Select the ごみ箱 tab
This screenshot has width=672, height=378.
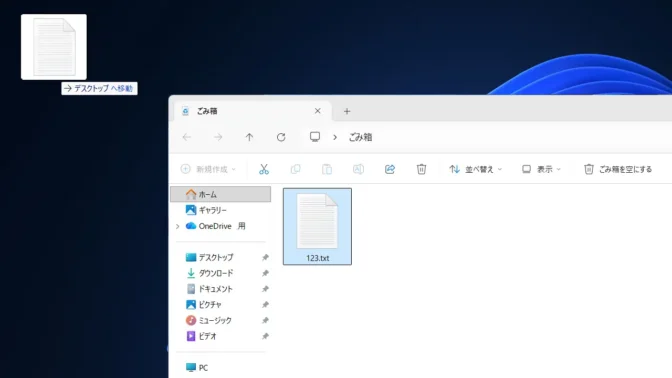253,111
